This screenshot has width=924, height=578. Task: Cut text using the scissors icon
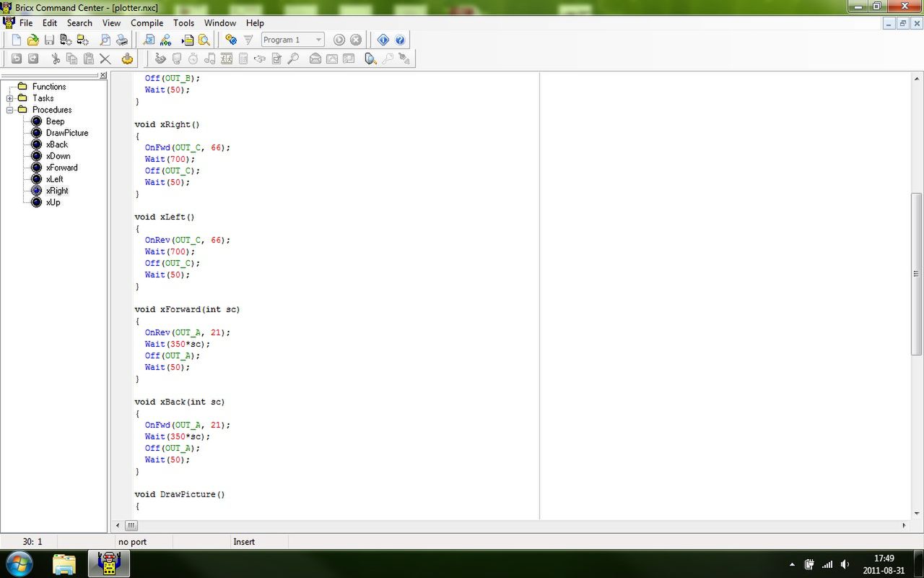click(x=56, y=59)
